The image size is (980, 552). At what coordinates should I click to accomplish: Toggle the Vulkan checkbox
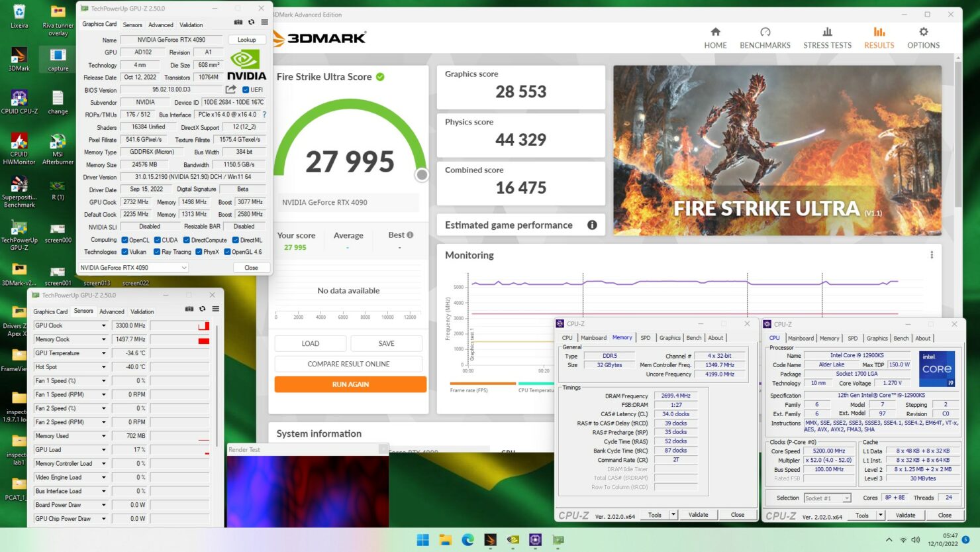(x=124, y=252)
